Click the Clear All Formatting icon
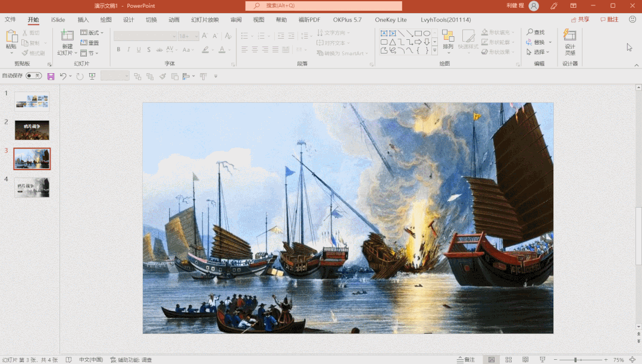 [228, 36]
